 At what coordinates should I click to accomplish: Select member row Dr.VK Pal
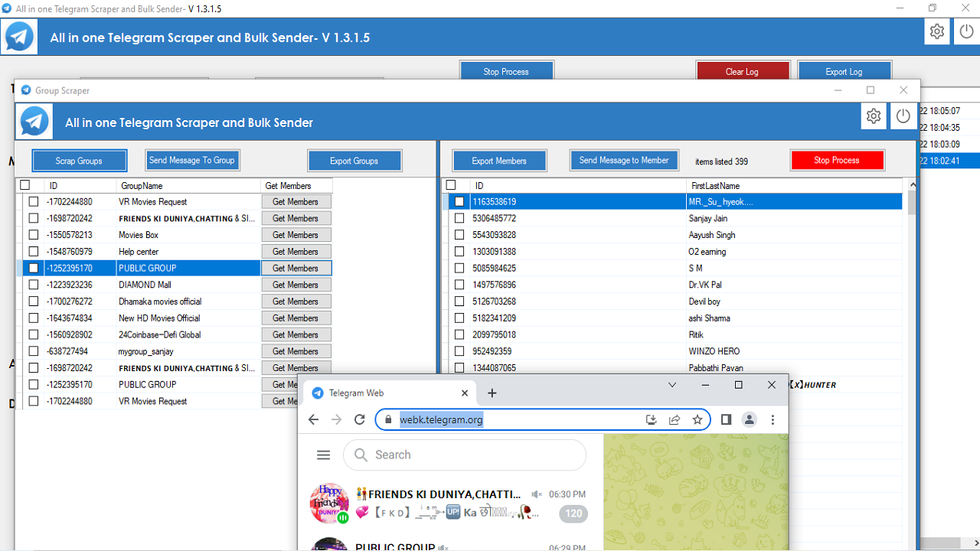coord(674,285)
